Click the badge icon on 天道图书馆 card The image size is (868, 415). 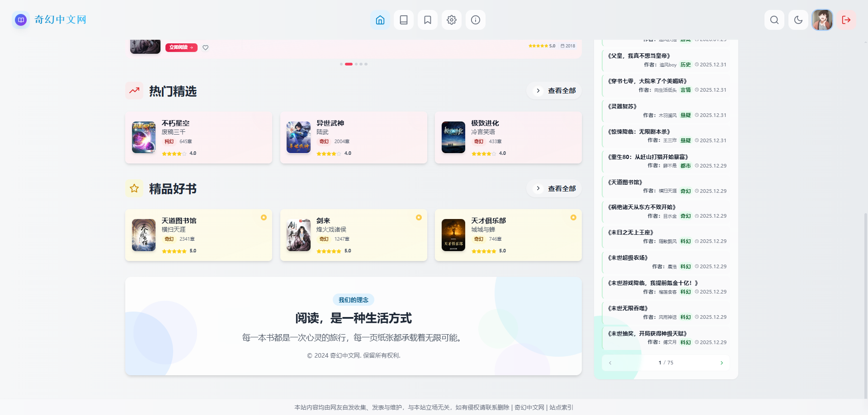click(x=264, y=218)
